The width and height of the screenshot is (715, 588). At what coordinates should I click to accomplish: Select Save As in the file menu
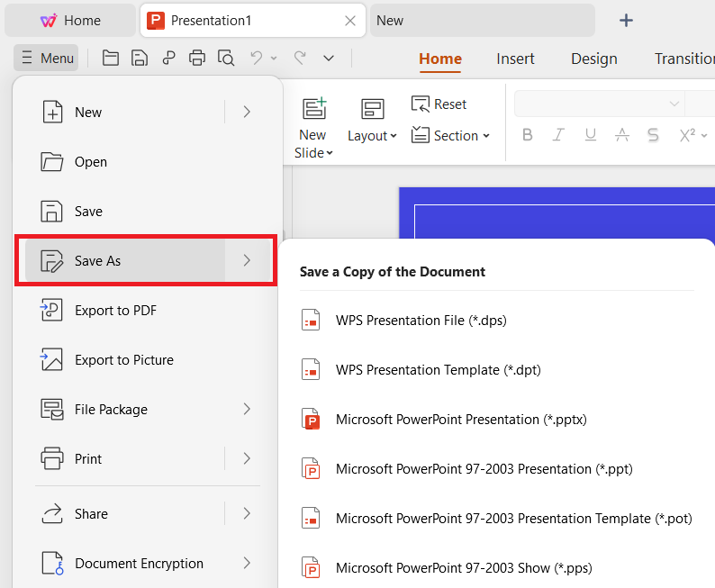125,261
